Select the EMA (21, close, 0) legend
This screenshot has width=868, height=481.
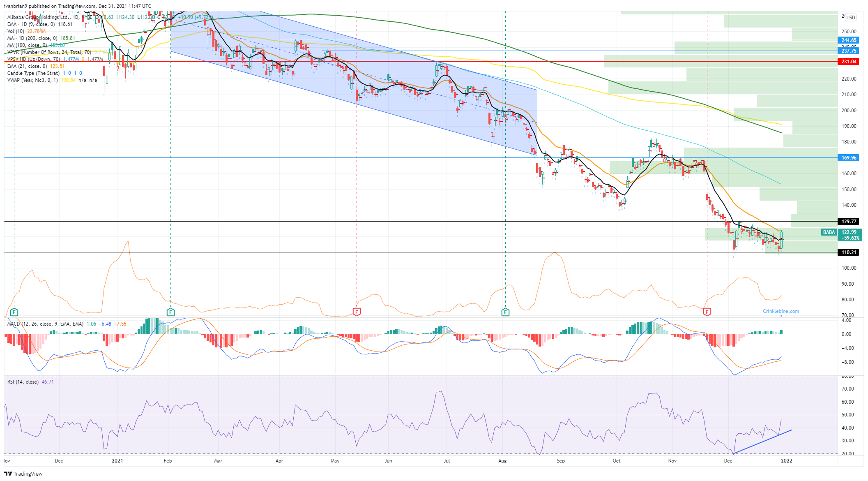click(27, 66)
